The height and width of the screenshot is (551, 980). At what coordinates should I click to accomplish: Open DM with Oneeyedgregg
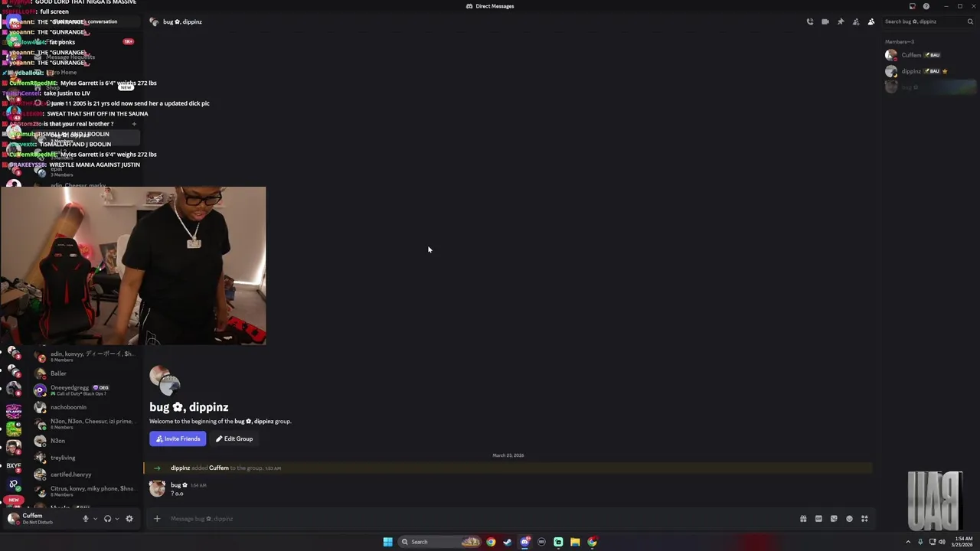click(84, 390)
